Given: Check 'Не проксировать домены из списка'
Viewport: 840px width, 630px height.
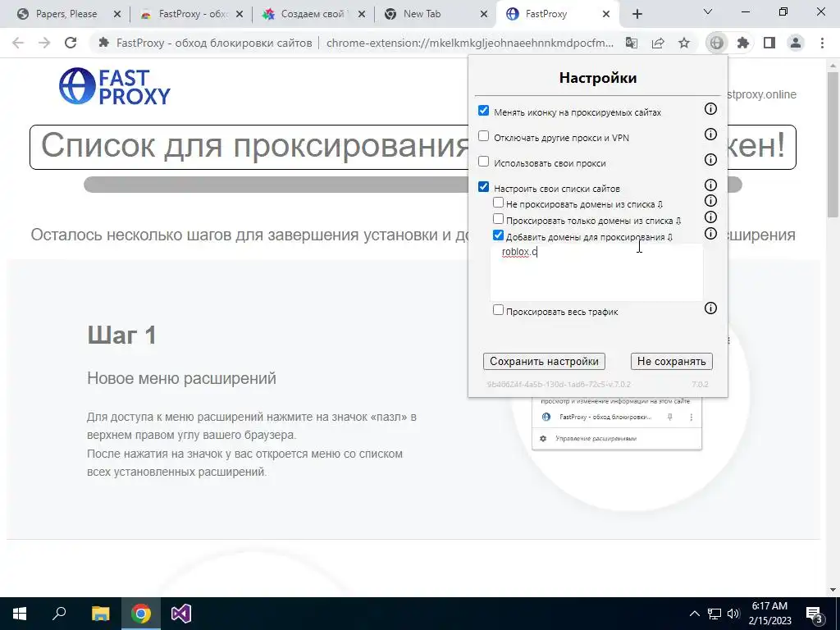Looking at the screenshot, I should (498, 203).
